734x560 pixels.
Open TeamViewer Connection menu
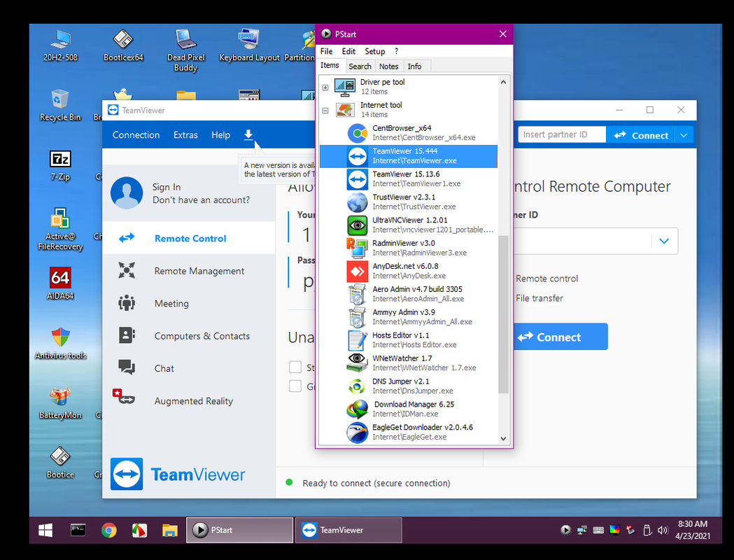click(x=136, y=135)
